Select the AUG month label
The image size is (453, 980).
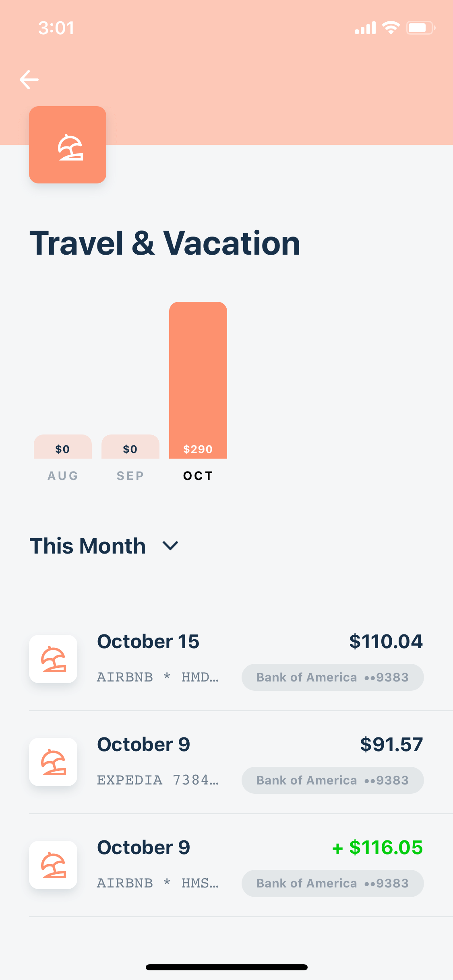(x=63, y=476)
